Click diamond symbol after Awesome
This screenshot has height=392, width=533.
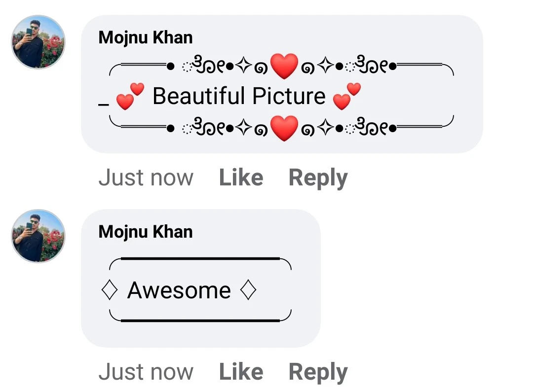click(x=248, y=290)
